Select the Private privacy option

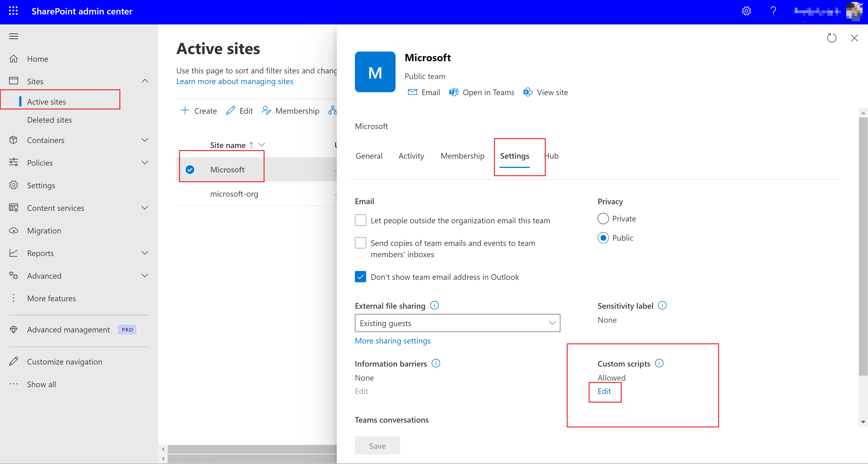(603, 219)
